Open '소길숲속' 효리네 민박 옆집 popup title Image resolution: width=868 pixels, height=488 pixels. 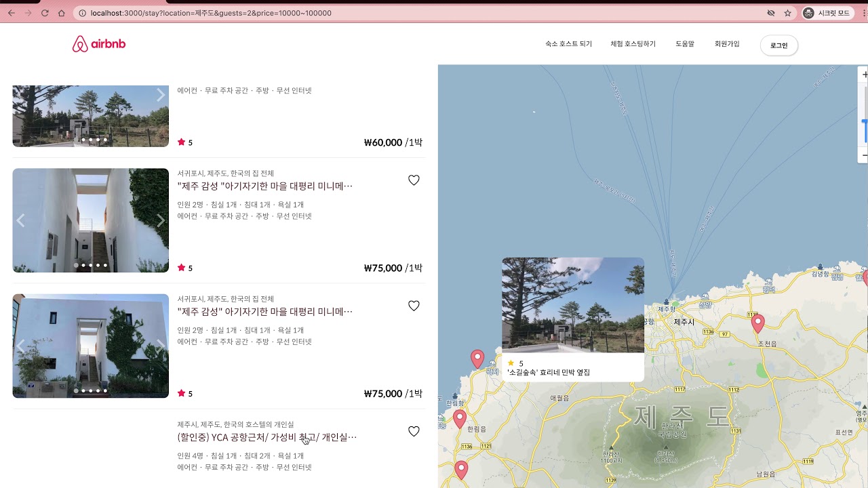[x=549, y=372]
